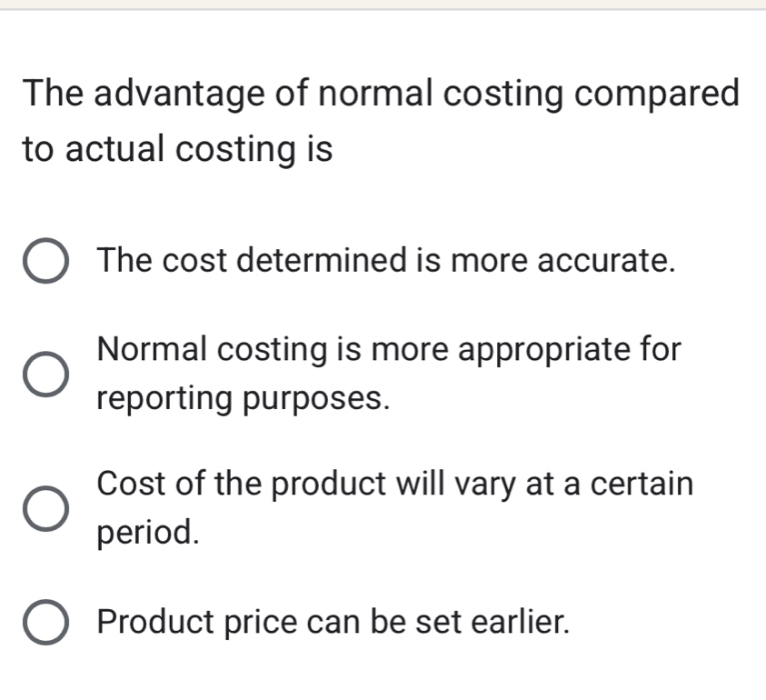Click the answer text 'The cost determined is more accurate.'
Screen dimensions: 766x700
point(387,261)
